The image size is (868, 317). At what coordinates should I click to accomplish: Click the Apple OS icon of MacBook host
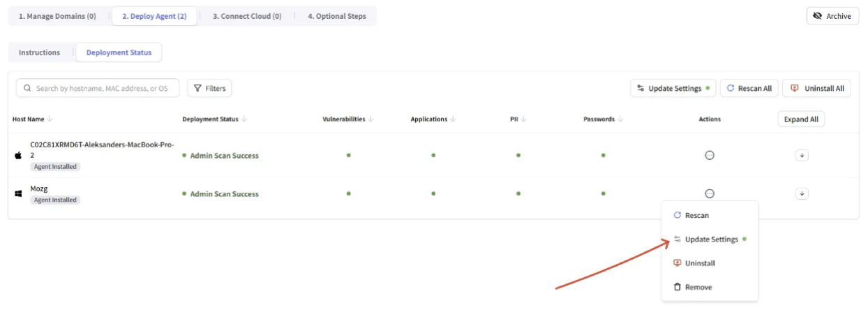coord(18,155)
